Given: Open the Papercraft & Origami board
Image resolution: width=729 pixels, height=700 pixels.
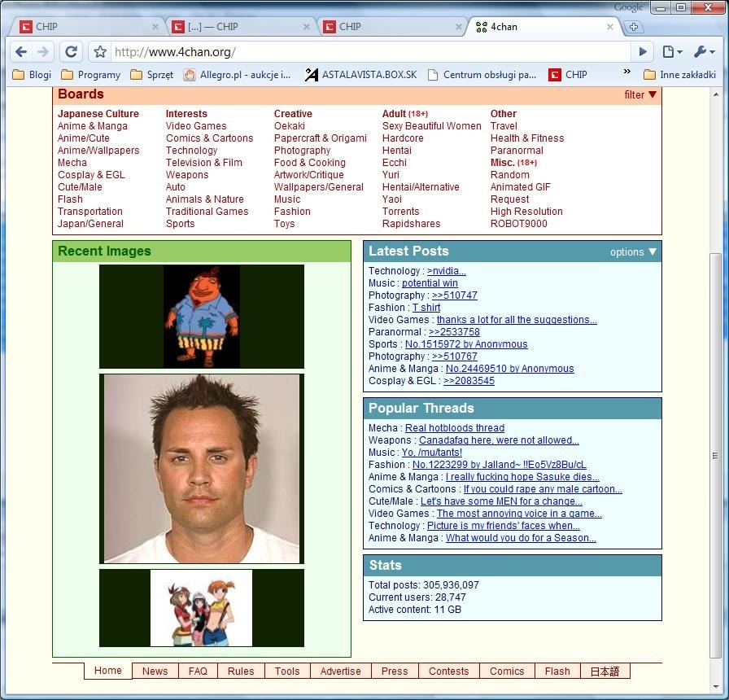Looking at the screenshot, I should click(321, 138).
